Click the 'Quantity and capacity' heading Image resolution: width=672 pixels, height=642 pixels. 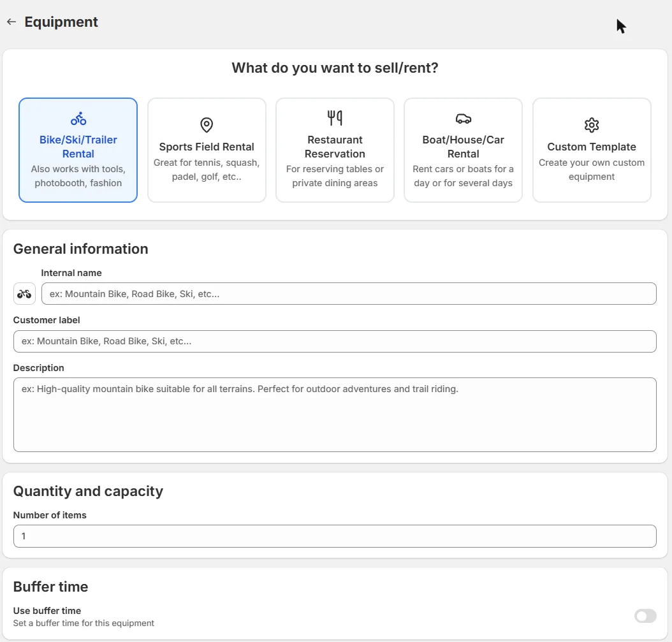tap(88, 491)
